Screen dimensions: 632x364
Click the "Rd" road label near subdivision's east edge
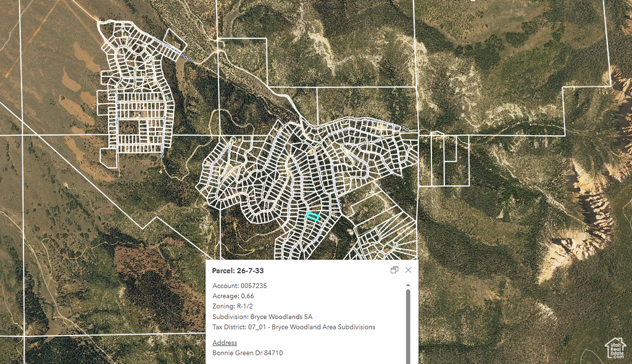click(x=405, y=128)
